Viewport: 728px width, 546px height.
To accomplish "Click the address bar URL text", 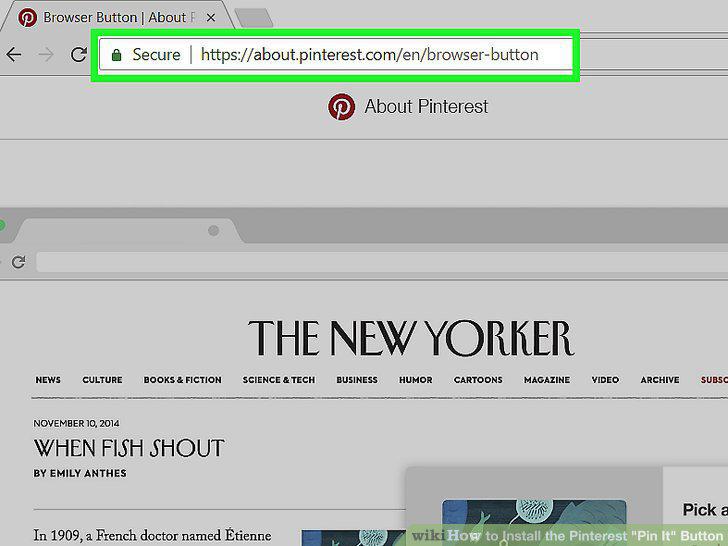I will click(x=370, y=55).
